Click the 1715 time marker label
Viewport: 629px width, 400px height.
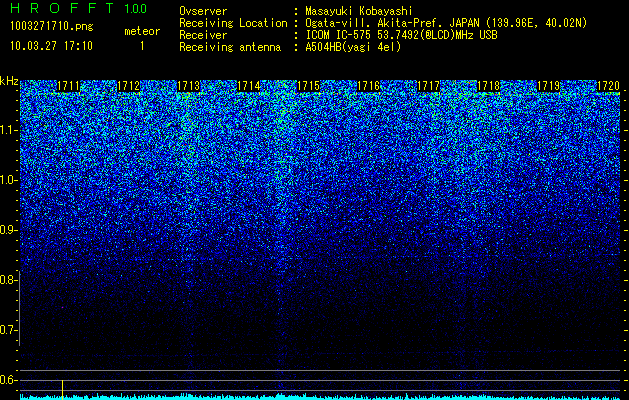308,86
